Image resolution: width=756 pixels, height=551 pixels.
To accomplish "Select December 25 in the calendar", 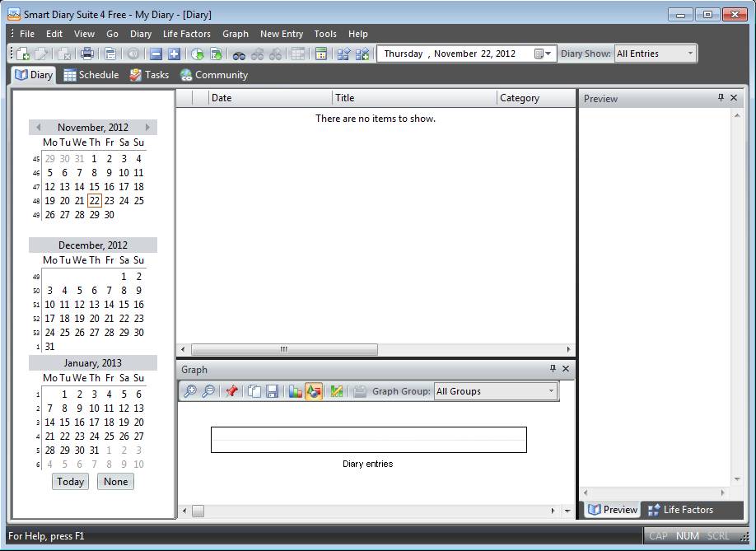I will point(64,332).
